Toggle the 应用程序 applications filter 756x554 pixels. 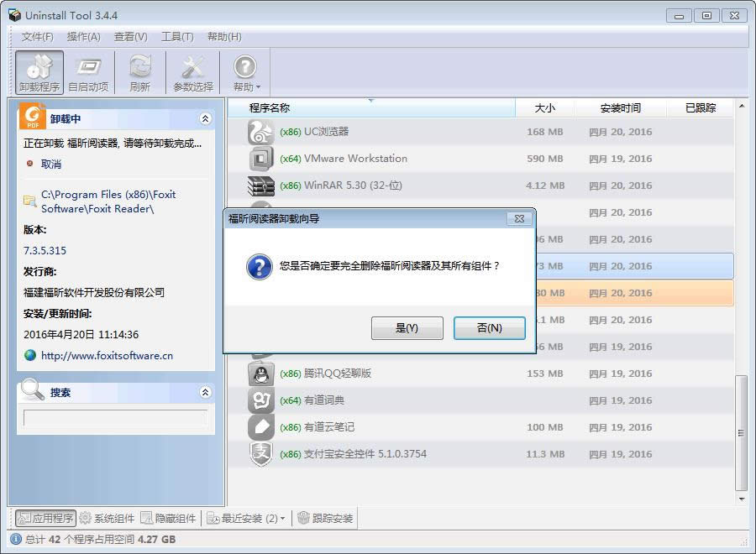pyautogui.click(x=46, y=519)
